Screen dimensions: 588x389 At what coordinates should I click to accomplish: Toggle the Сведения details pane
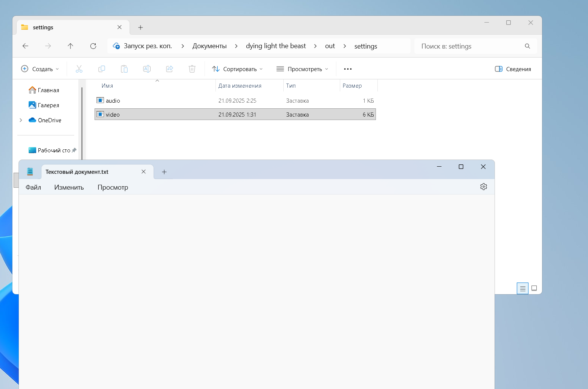pos(513,69)
